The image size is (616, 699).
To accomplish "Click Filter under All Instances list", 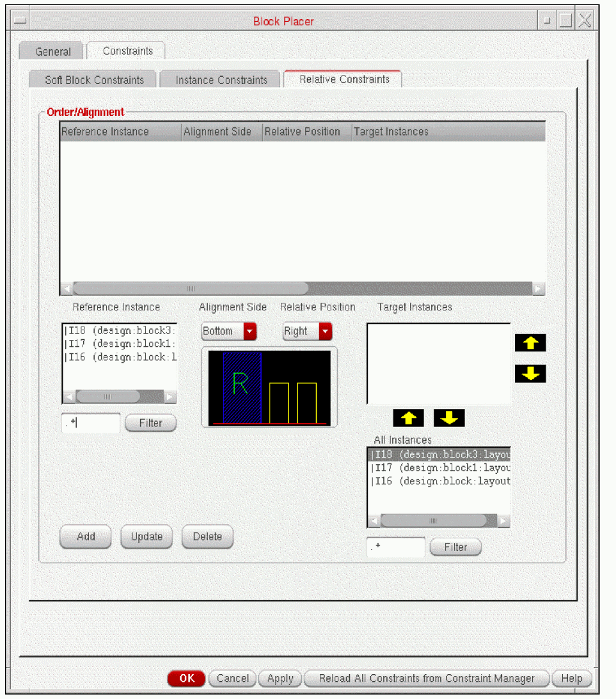I will click(x=455, y=547).
